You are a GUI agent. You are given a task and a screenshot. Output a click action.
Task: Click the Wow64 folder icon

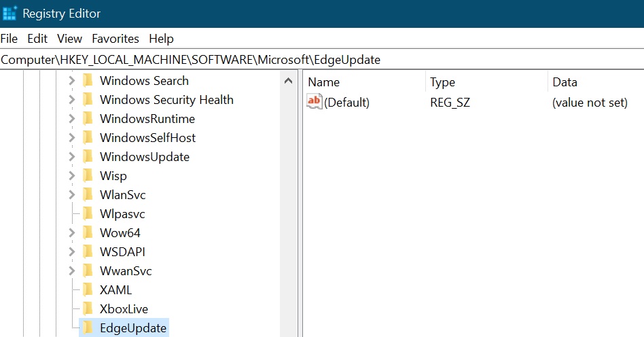point(88,233)
